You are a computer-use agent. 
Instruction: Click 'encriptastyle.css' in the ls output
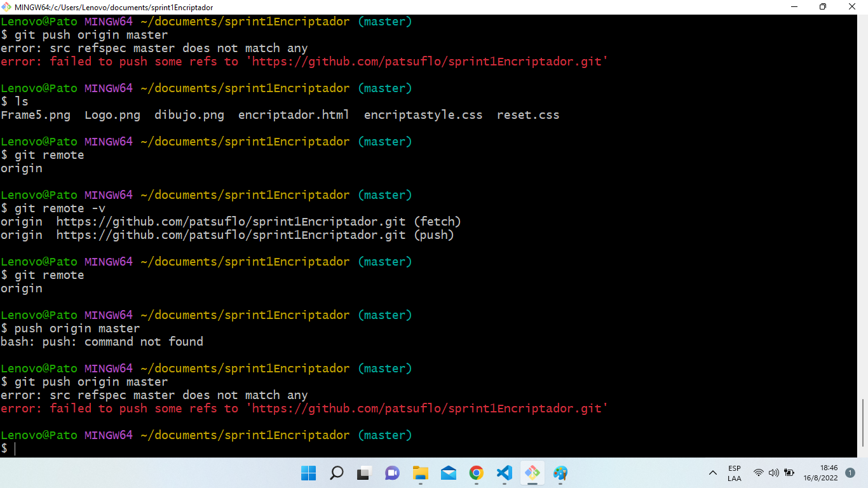423,115
